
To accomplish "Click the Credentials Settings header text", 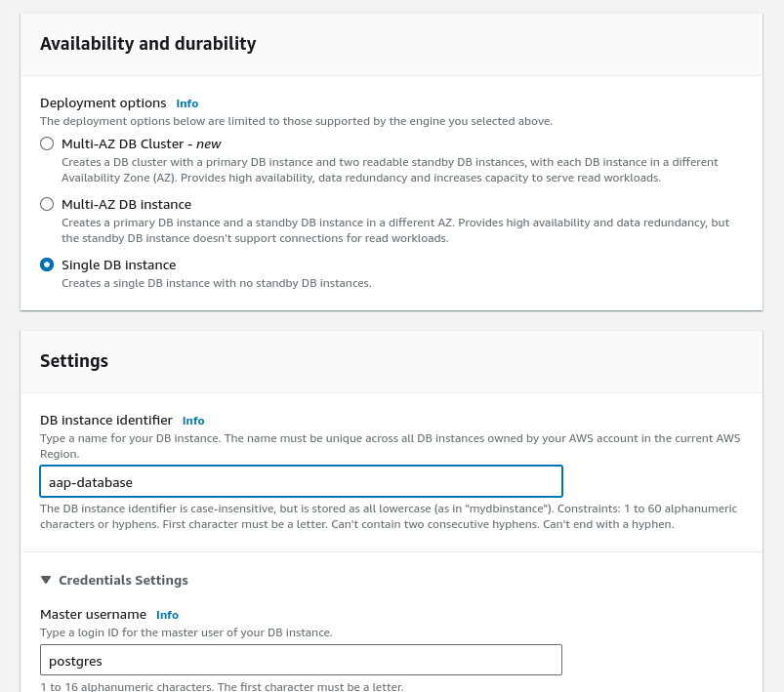I will pyautogui.click(x=123, y=580).
